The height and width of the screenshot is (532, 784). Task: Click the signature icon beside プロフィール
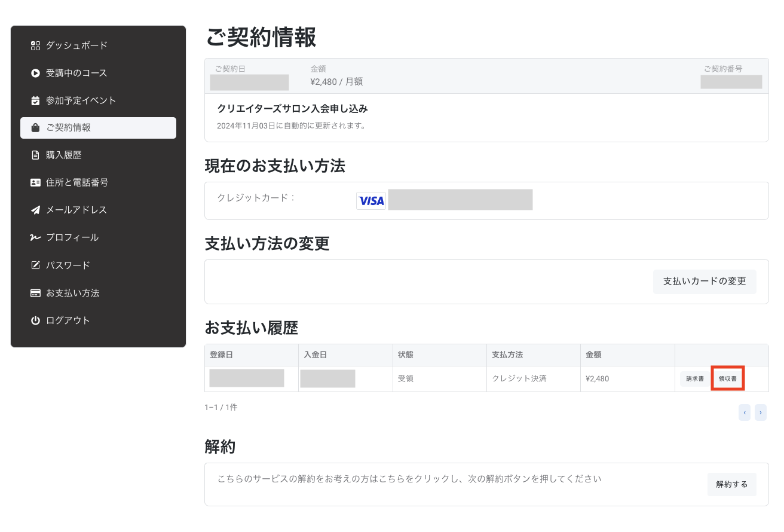coord(35,238)
